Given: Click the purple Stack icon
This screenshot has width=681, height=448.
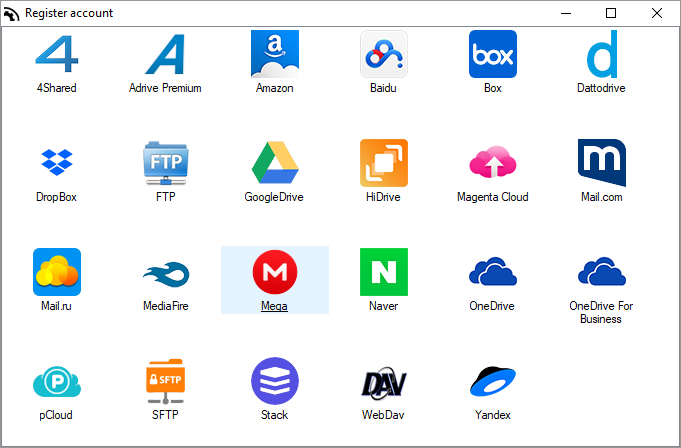Looking at the screenshot, I should pyautogui.click(x=275, y=381).
